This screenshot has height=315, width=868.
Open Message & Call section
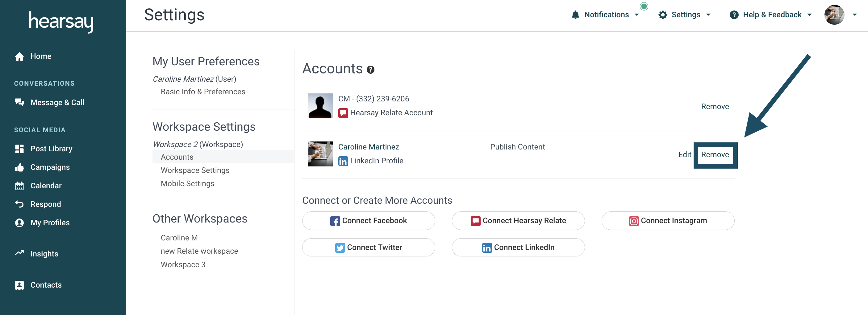pyautogui.click(x=57, y=102)
